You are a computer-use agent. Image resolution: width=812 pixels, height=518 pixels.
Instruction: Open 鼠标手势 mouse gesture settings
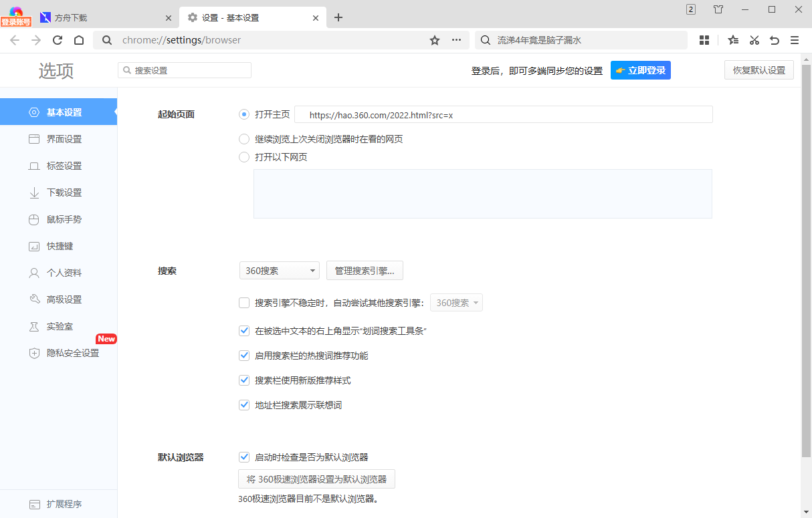[x=58, y=219]
